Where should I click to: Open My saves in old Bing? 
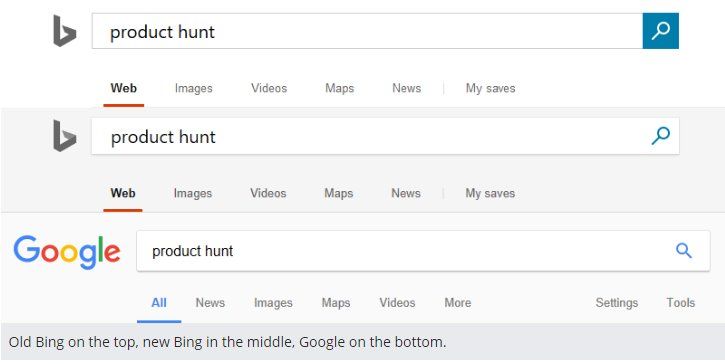[x=491, y=88]
